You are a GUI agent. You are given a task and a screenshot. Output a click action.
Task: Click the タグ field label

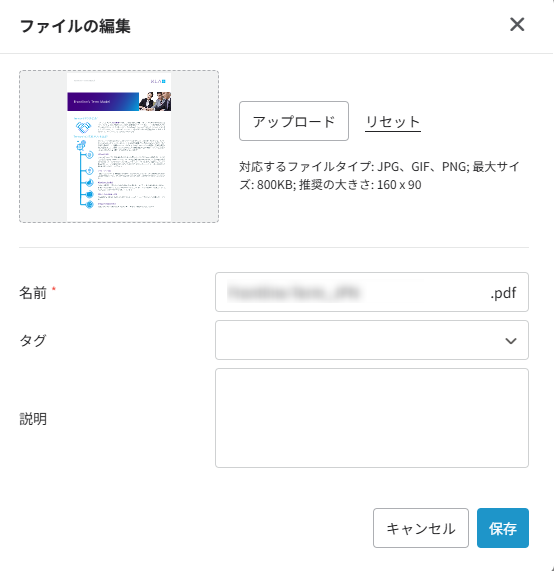[x=33, y=340]
